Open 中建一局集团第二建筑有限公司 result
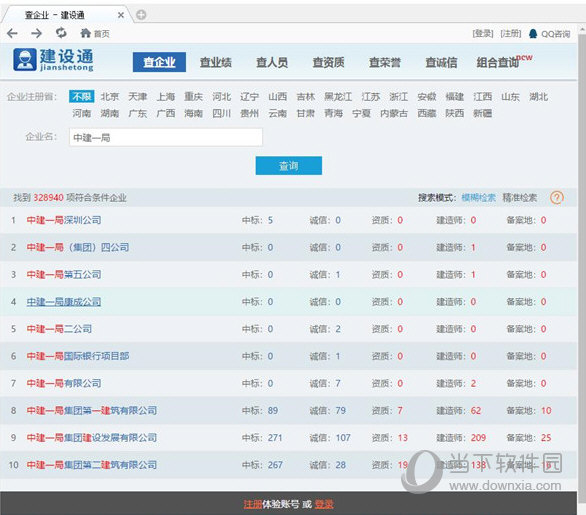 [x=92, y=465]
